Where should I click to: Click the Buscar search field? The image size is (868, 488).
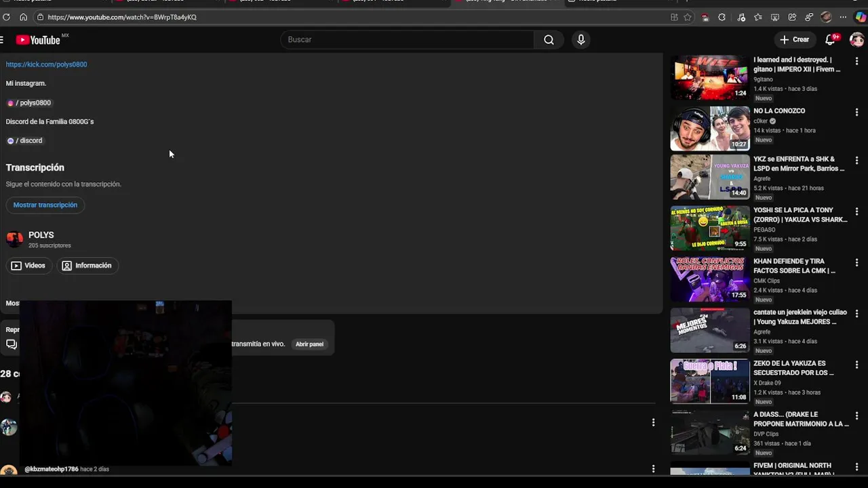[x=408, y=39]
